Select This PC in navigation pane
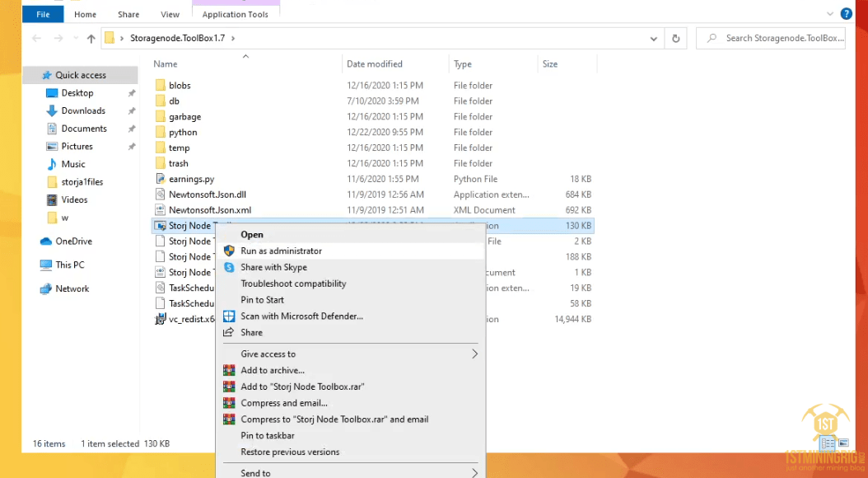The width and height of the screenshot is (868, 478). tap(70, 265)
